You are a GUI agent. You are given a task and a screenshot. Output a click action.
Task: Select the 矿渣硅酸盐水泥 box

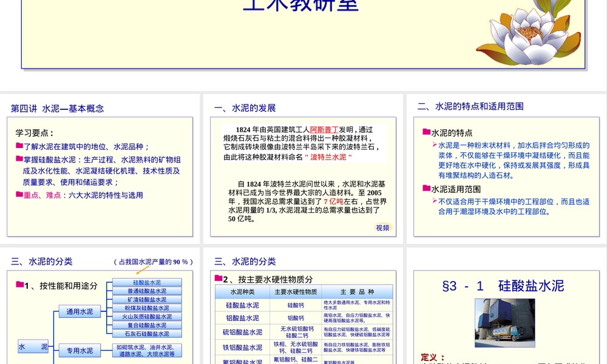tap(147, 300)
